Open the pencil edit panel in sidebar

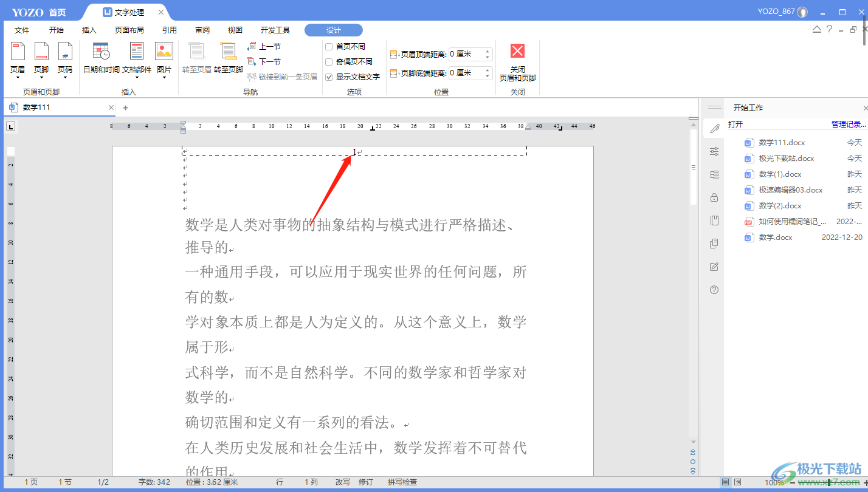714,128
